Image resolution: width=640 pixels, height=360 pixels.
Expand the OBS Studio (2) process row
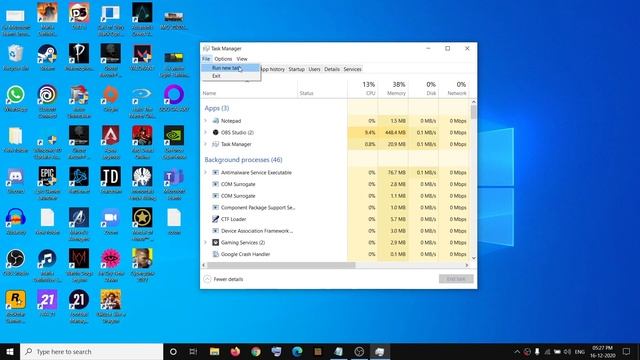[x=206, y=132]
